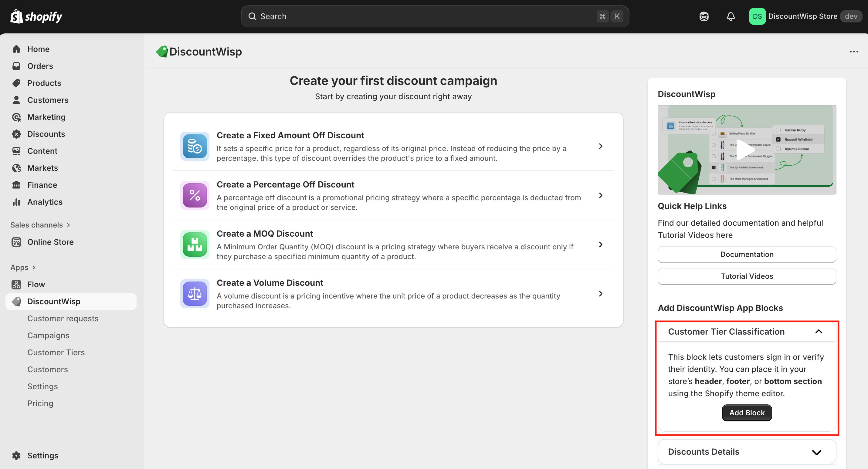Click the Add Block button
Viewport: 868px width, 469px height.
pos(746,413)
